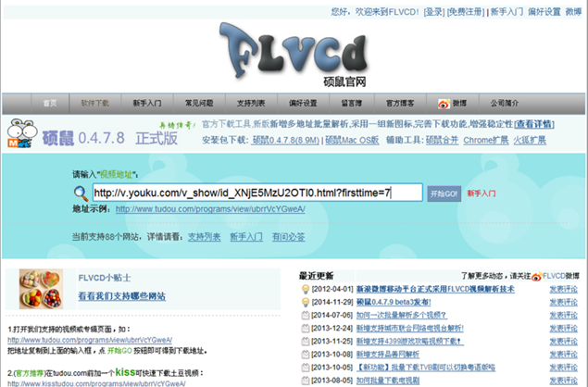
Task: Click 发表评论 for 2014-07-06 entry
Action: click(x=564, y=316)
